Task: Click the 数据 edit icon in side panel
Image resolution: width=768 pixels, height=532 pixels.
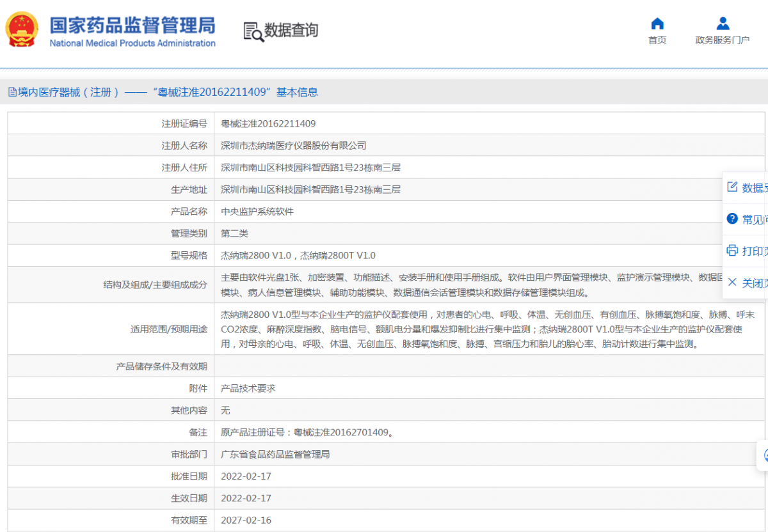Action: (x=732, y=187)
